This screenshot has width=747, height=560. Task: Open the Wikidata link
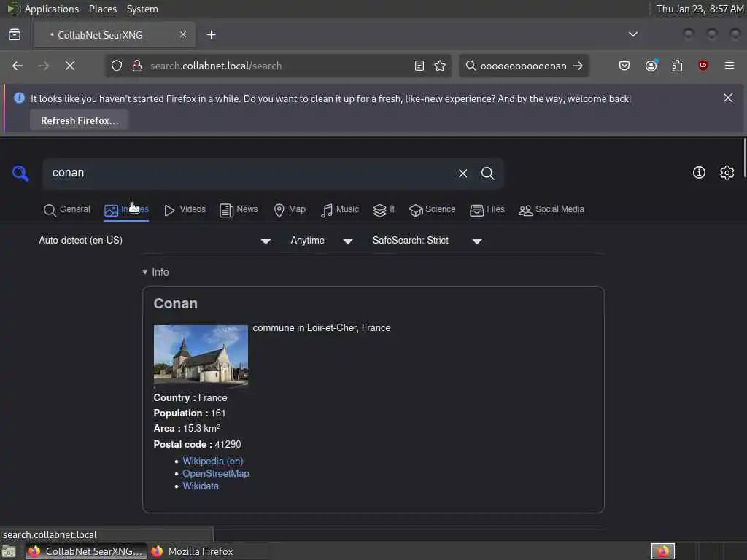[x=201, y=486]
